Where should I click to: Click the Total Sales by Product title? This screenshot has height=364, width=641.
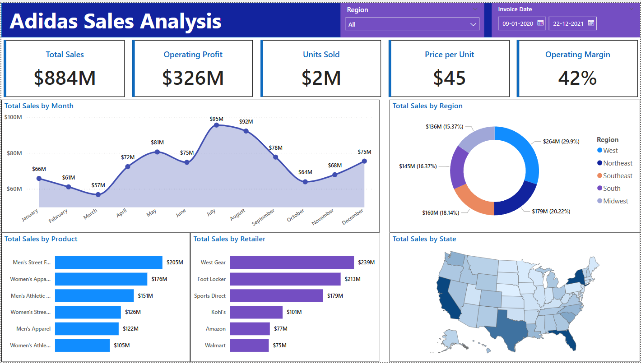tap(41, 239)
